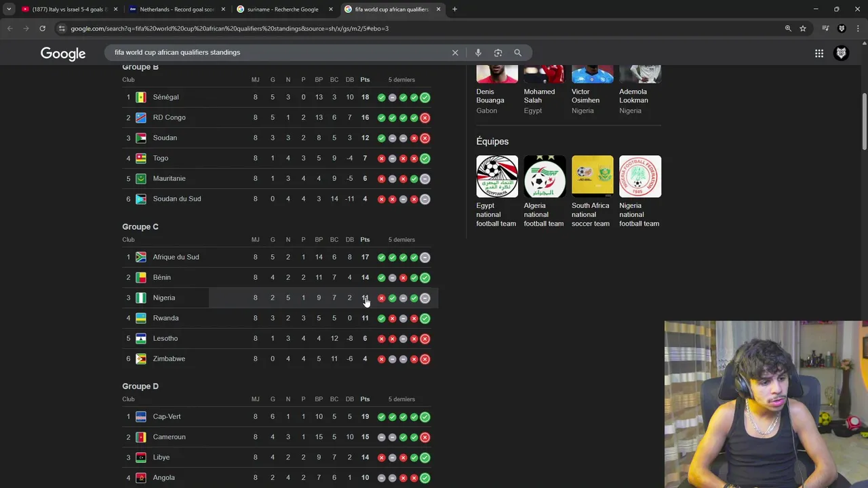The height and width of the screenshot is (488, 868).
Task: Open Nigeria national football team card
Action: (639, 192)
